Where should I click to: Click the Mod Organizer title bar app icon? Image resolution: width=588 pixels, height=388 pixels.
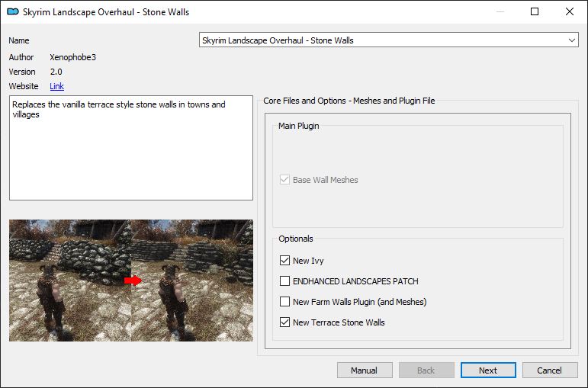[13, 11]
